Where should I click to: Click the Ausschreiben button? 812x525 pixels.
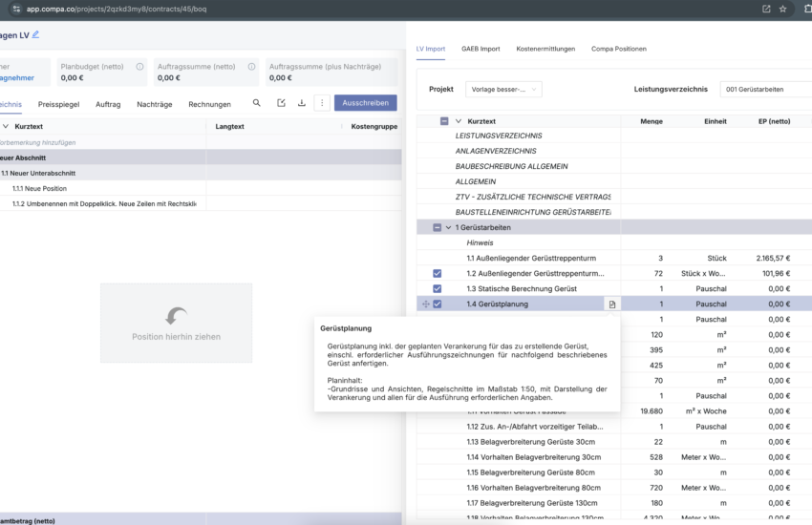point(366,103)
